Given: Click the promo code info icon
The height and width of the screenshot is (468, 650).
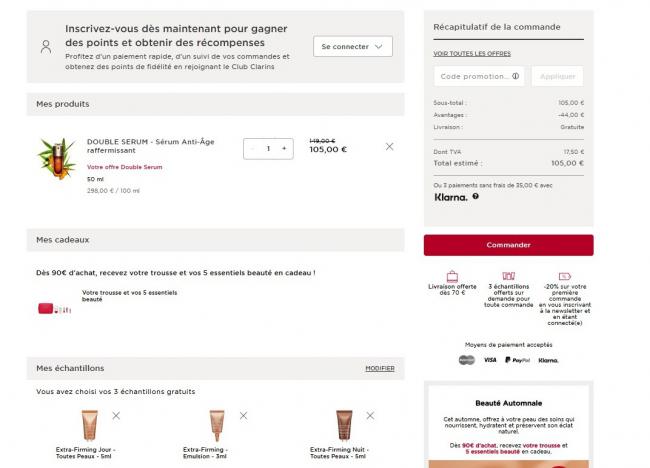Looking at the screenshot, I should coord(516,76).
